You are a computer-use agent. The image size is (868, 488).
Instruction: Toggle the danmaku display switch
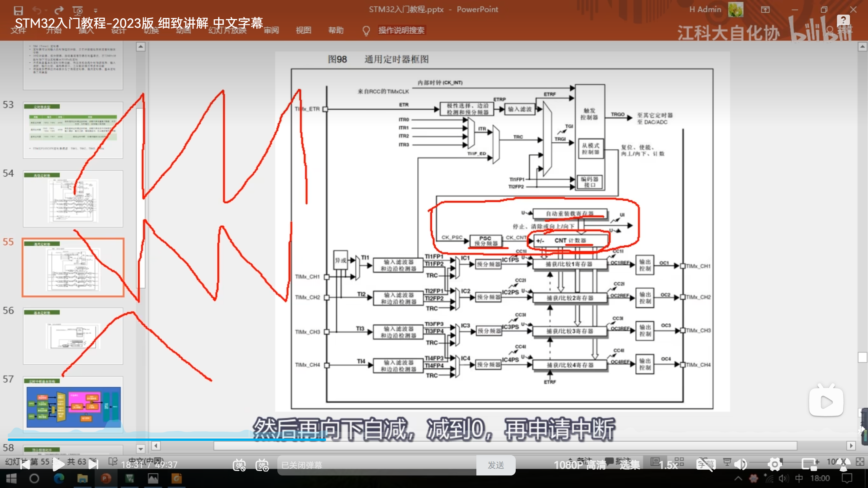(239, 465)
